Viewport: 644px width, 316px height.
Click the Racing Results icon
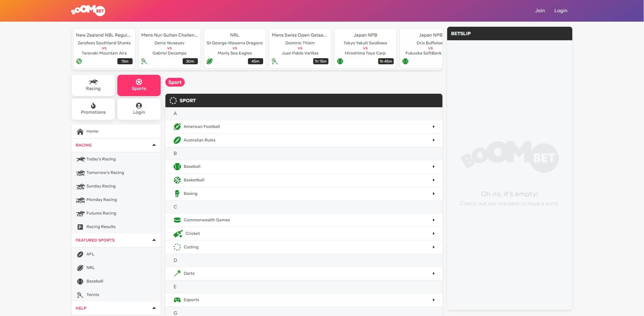80,227
